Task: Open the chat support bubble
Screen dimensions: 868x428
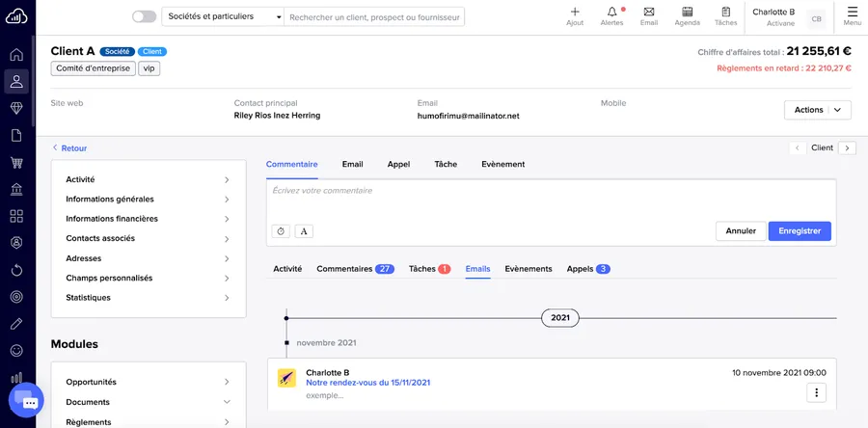Action: 26,399
